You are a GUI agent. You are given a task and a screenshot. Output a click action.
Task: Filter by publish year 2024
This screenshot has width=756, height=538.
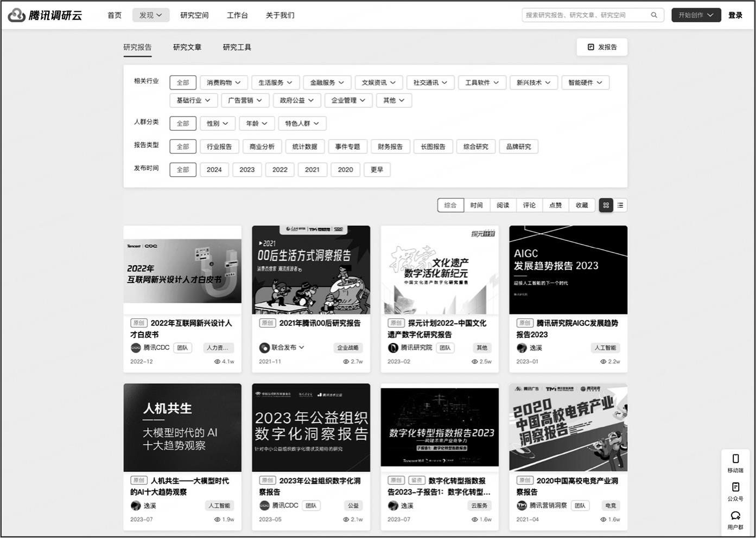pyautogui.click(x=214, y=170)
